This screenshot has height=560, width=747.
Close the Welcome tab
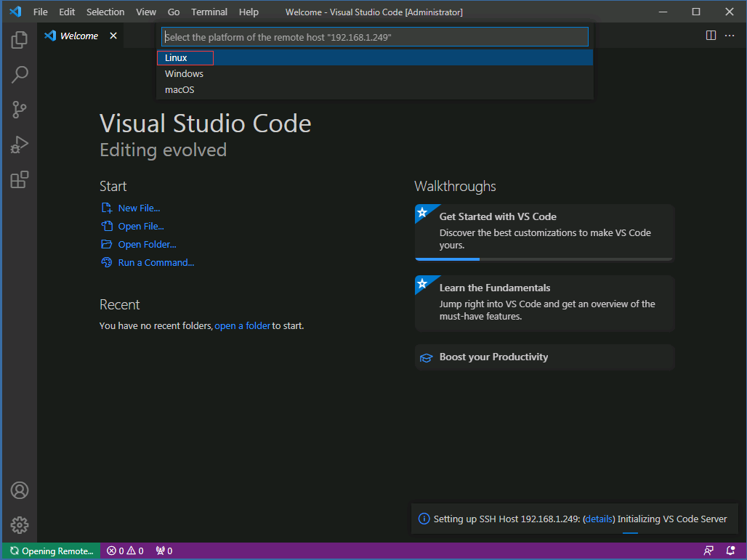(x=113, y=36)
